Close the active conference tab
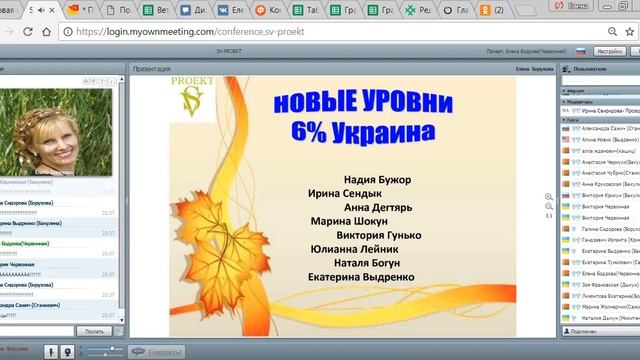 click(x=52, y=10)
